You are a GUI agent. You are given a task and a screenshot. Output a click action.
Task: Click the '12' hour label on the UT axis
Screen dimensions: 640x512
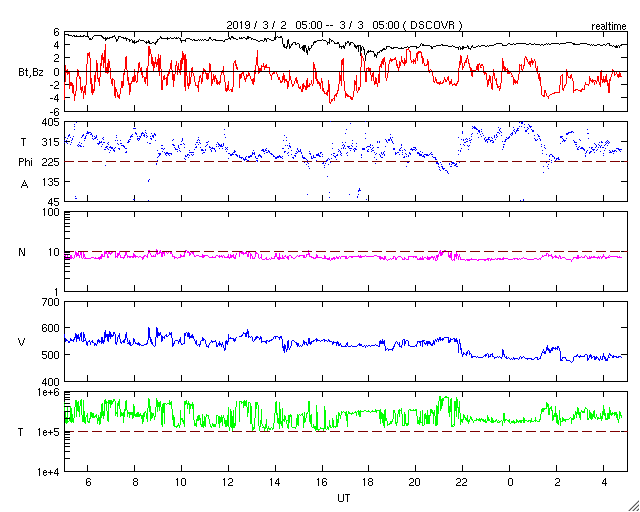228,483
